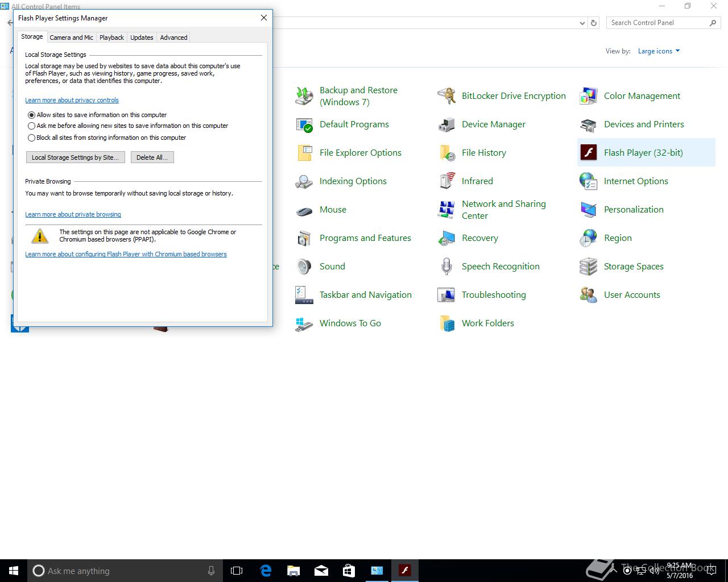Open the Storage Spaces icon
The width and height of the screenshot is (728, 582).
pos(589,267)
